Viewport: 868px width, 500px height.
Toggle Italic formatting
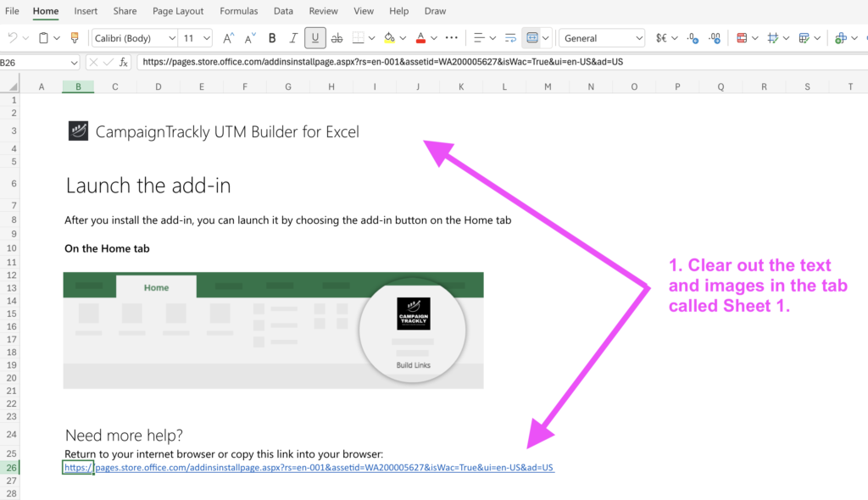click(293, 38)
